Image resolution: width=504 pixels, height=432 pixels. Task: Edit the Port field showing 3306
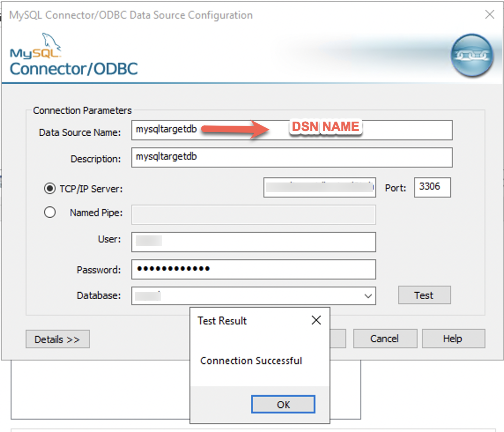(x=432, y=187)
